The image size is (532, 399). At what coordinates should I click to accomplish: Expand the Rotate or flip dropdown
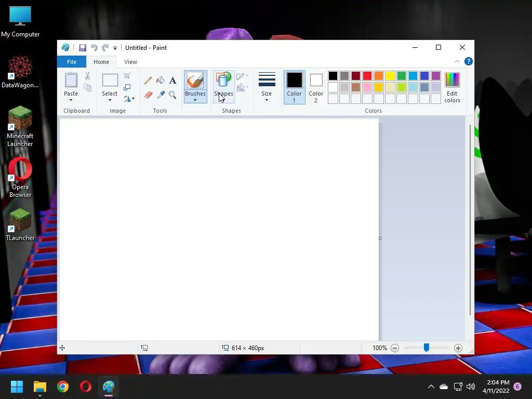(x=129, y=99)
